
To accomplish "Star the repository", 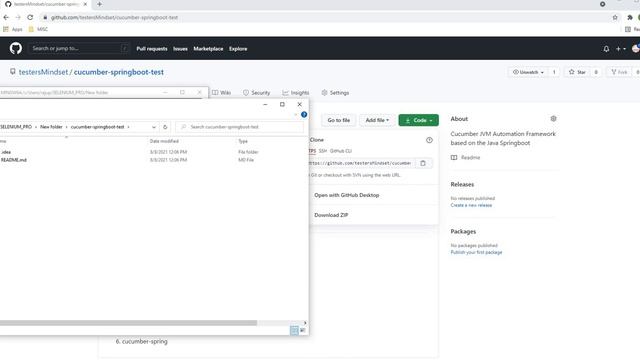I will click(577, 72).
